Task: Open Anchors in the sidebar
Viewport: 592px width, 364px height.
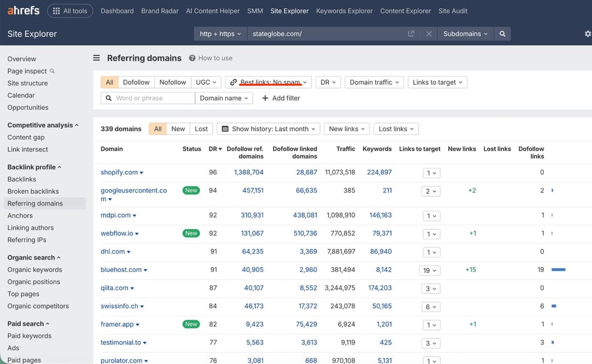Action: tap(20, 215)
